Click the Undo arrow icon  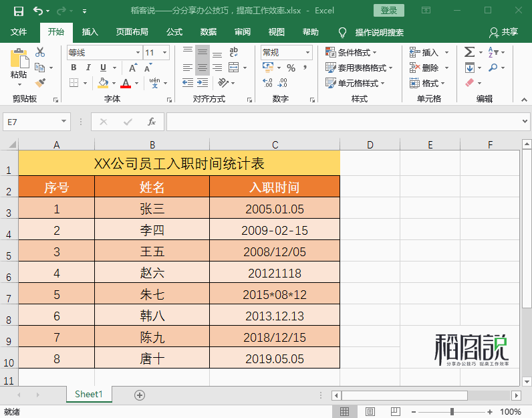pos(37,11)
